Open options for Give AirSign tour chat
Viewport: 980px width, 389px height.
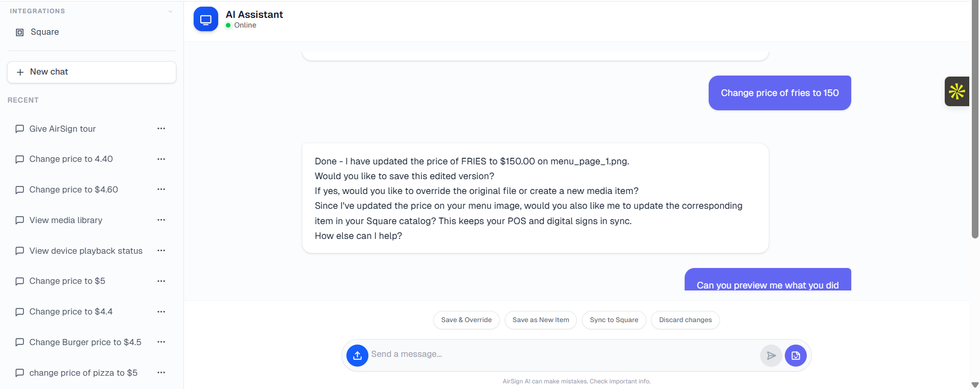pyautogui.click(x=161, y=129)
